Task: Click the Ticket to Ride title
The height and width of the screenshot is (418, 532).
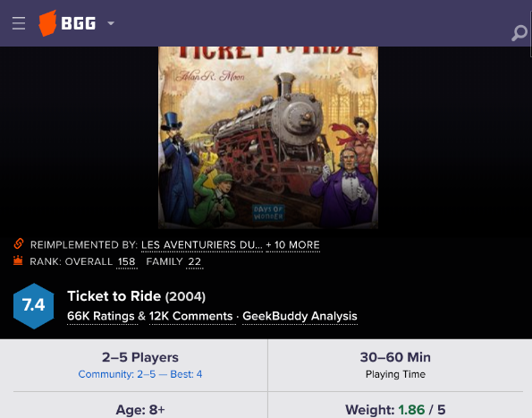Action: pyautogui.click(x=114, y=296)
